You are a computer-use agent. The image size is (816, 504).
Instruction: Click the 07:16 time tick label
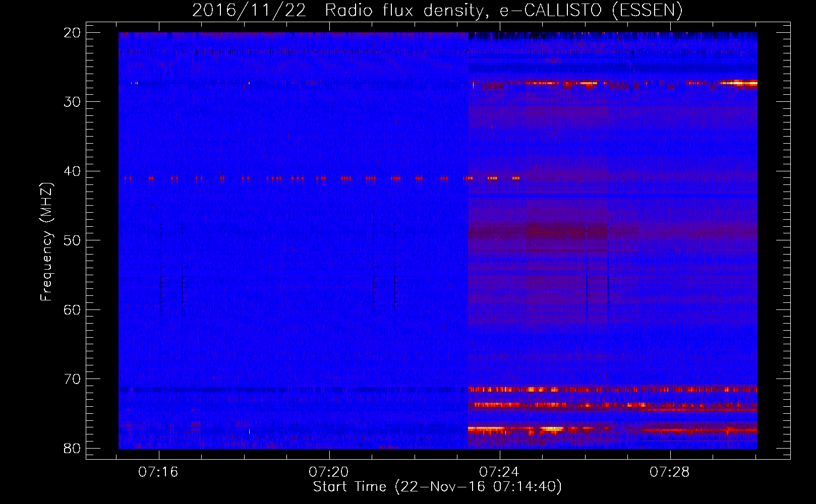click(158, 472)
